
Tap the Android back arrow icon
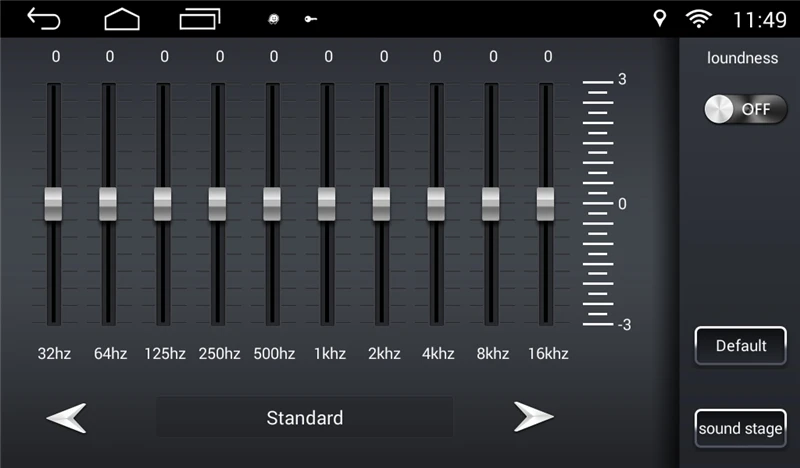44,19
